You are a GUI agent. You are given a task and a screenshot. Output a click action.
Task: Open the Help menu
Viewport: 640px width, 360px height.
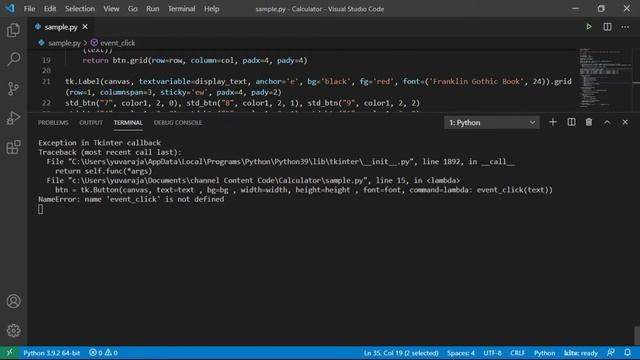click(x=211, y=9)
